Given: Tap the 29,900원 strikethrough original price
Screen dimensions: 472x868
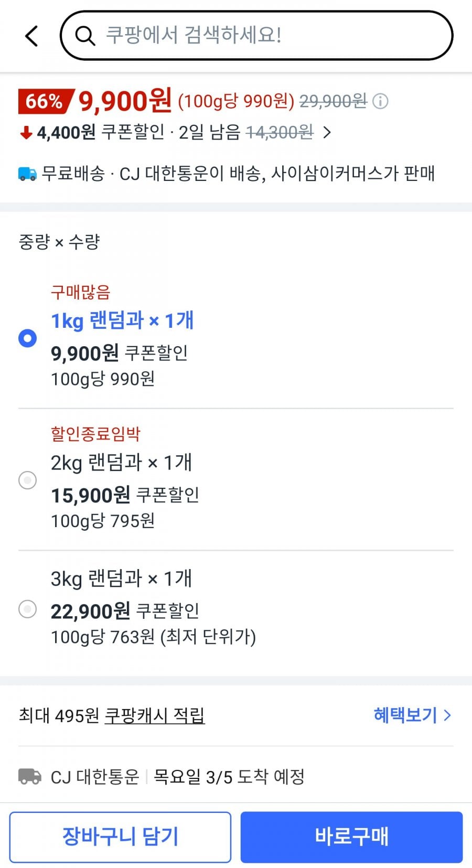Looking at the screenshot, I should (332, 101).
